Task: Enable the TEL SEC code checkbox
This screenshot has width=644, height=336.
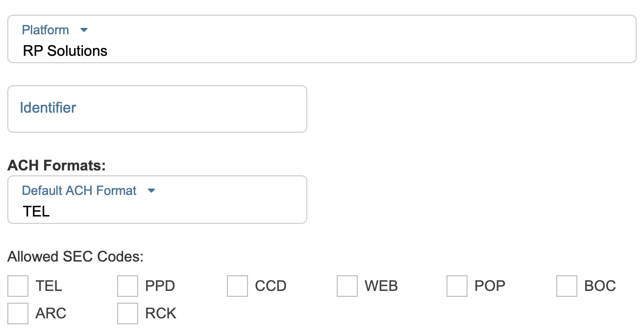Action: [18, 286]
